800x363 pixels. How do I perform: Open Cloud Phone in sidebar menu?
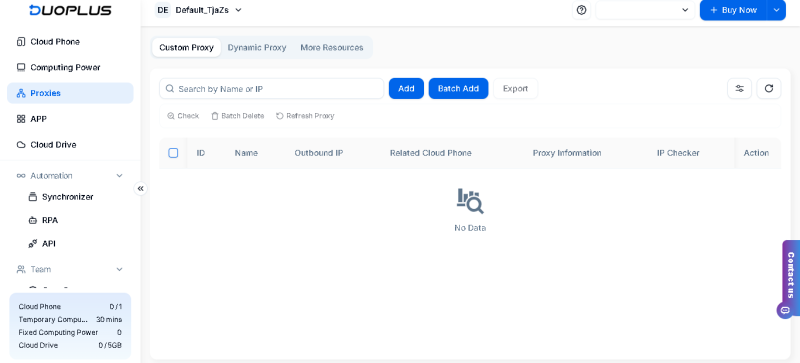[70, 42]
